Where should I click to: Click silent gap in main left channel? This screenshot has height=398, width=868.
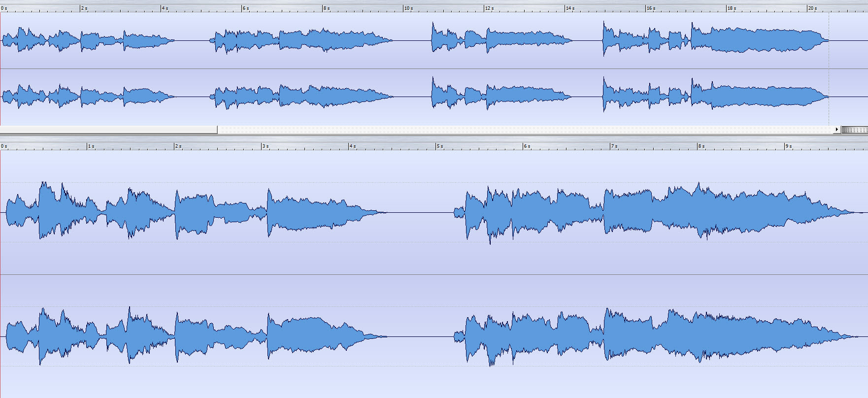(x=420, y=212)
